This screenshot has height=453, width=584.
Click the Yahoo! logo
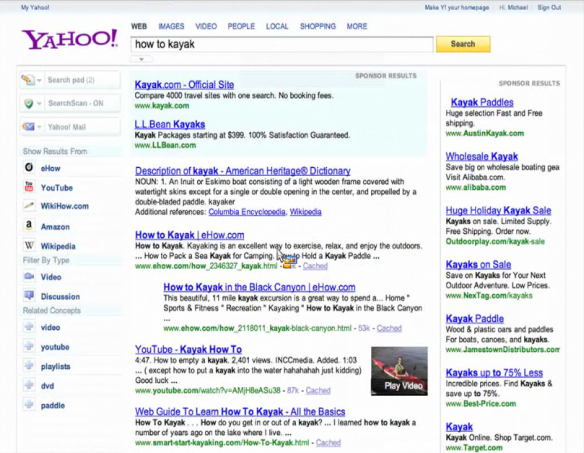[x=70, y=39]
